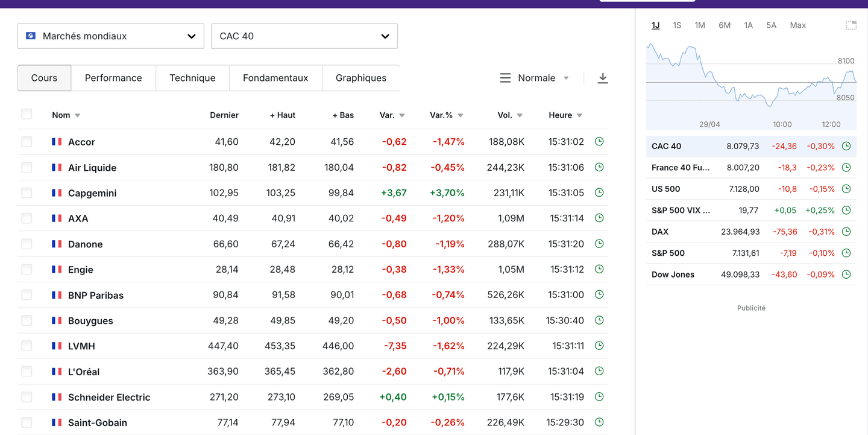Click the + Haut column header

pyautogui.click(x=283, y=115)
